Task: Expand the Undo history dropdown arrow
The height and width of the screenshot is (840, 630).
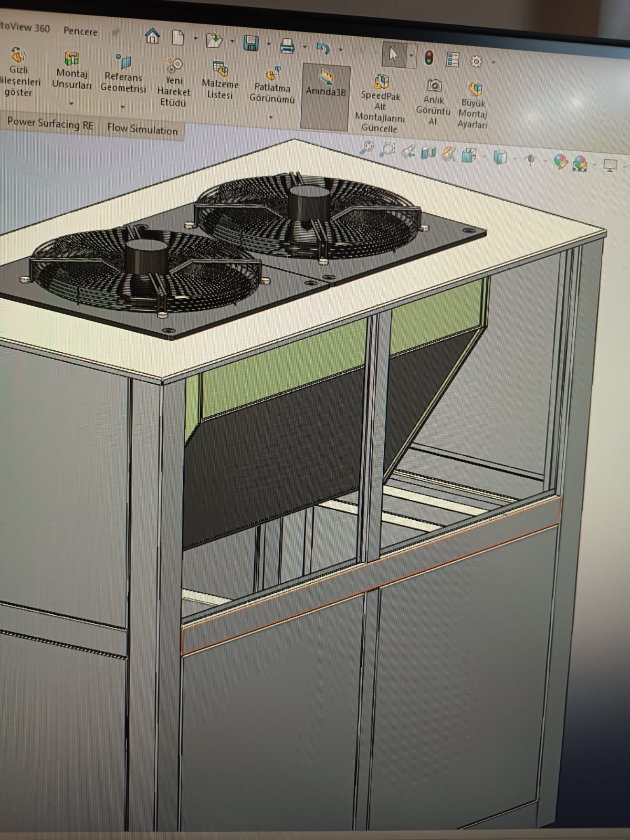Action: [x=340, y=50]
